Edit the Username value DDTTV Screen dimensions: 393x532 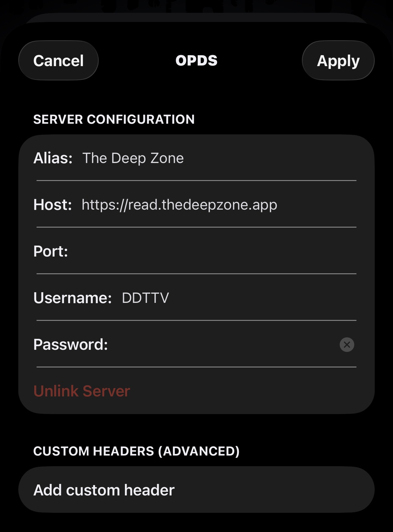pyautogui.click(x=145, y=298)
